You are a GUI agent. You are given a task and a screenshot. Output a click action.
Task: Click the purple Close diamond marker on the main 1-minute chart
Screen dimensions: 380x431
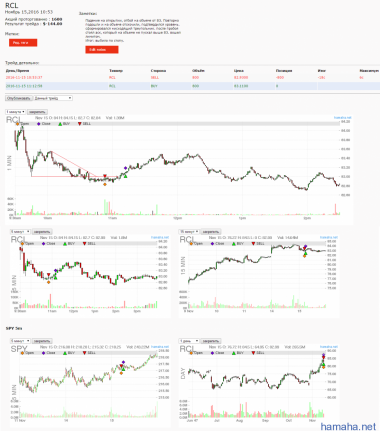pyautogui.click(x=125, y=168)
